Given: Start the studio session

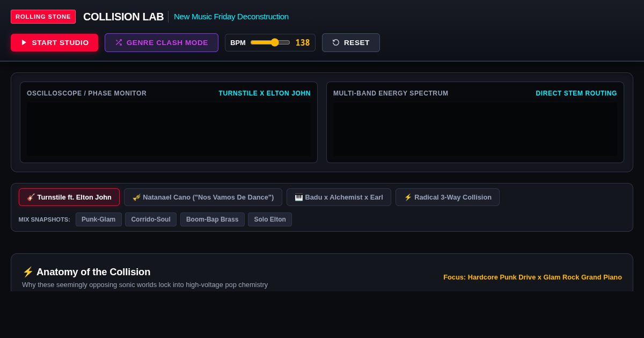Looking at the screenshot, I should click(x=54, y=43).
